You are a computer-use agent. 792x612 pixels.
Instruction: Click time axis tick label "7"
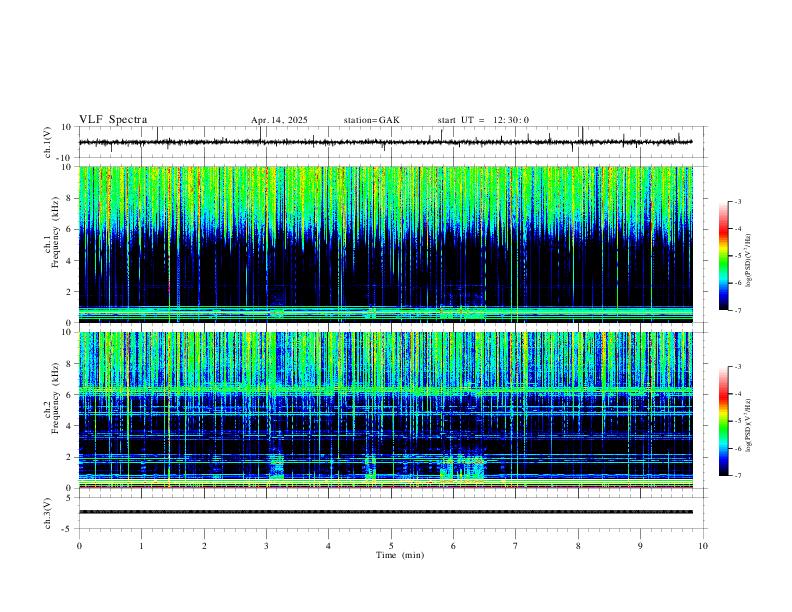point(516,546)
